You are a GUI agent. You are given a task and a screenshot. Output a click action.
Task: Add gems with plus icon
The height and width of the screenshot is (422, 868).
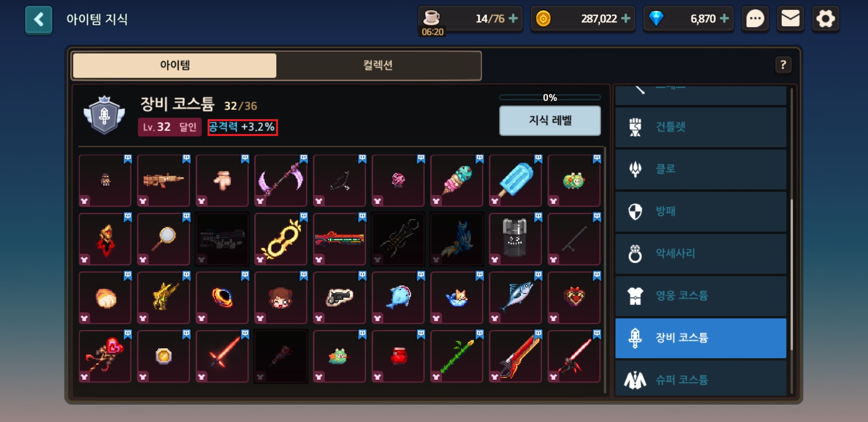click(x=724, y=18)
